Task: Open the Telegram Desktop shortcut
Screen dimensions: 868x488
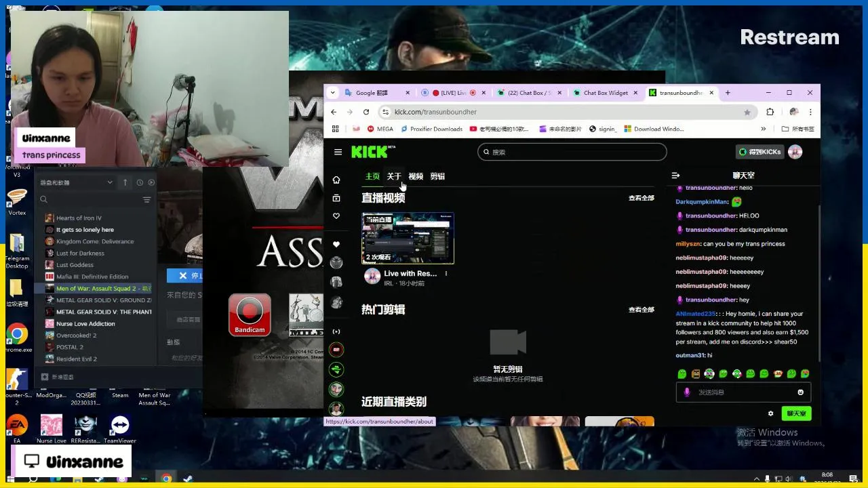Action: (x=17, y=249)
